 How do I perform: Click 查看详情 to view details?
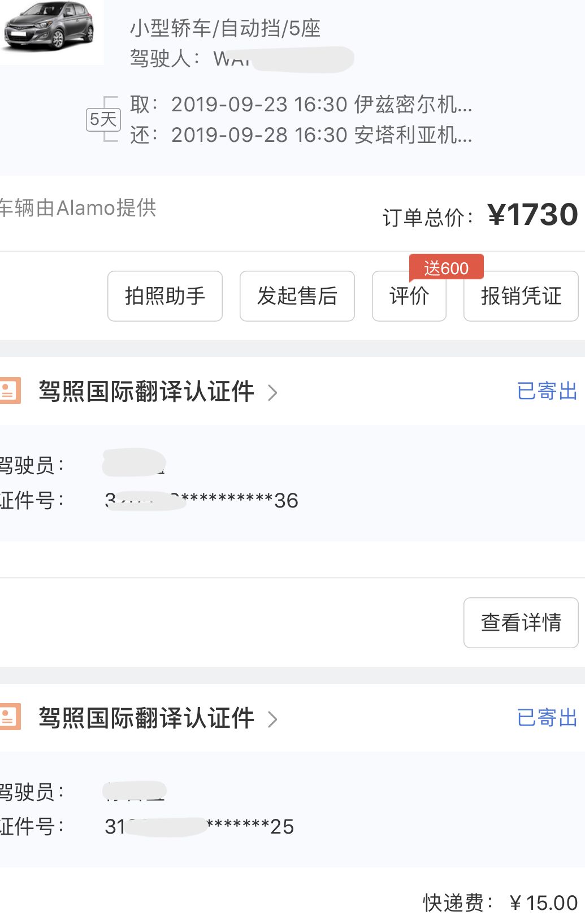521,623
